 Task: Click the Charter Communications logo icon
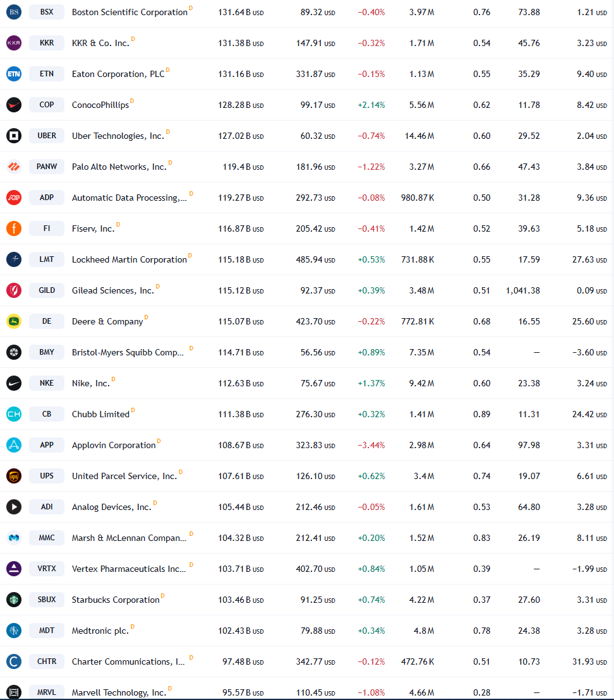tap(14, 661)
